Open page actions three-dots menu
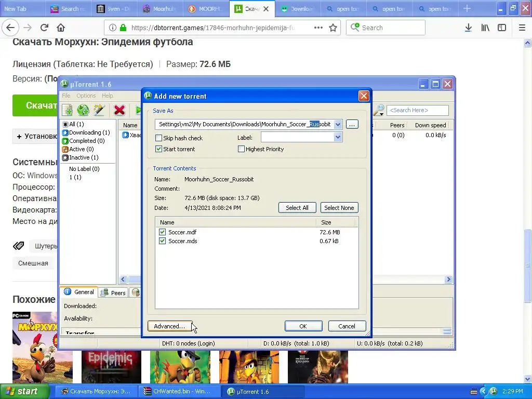This screenshot has width=532, height=399. 318,28
